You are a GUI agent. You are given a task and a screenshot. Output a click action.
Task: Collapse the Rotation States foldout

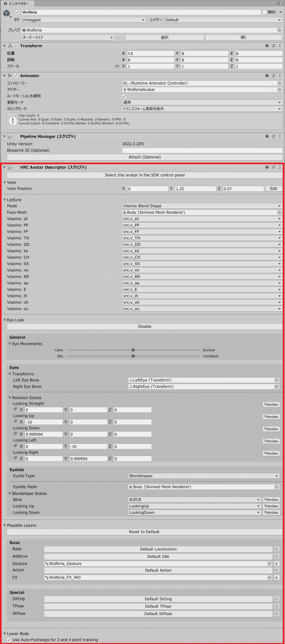[x=10, y=398]
